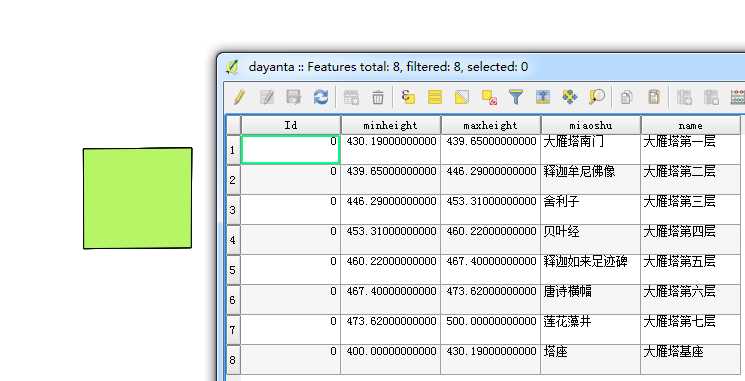
Task: Click the cell reading 大雁塔南门
Action: [x=591, y=150]
